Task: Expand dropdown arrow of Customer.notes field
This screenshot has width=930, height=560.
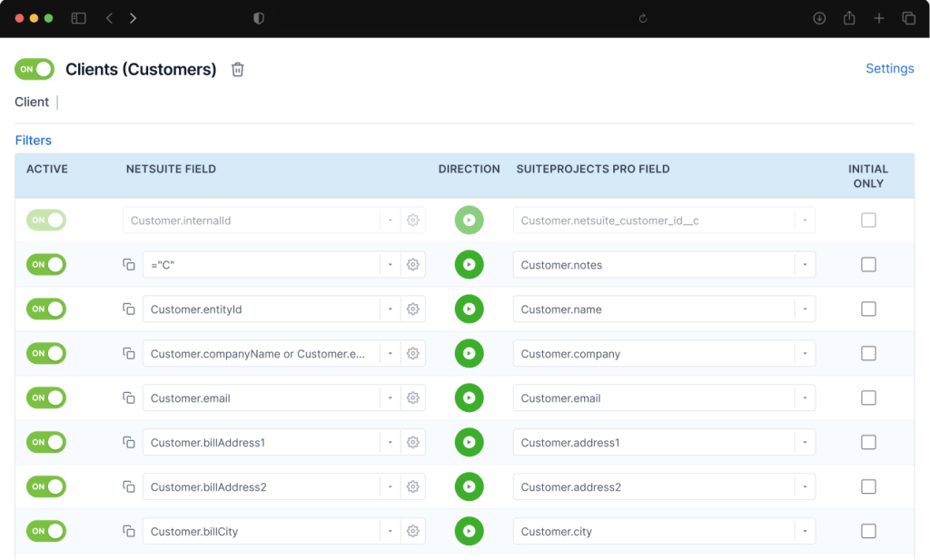Action: (x=805, y=265)
